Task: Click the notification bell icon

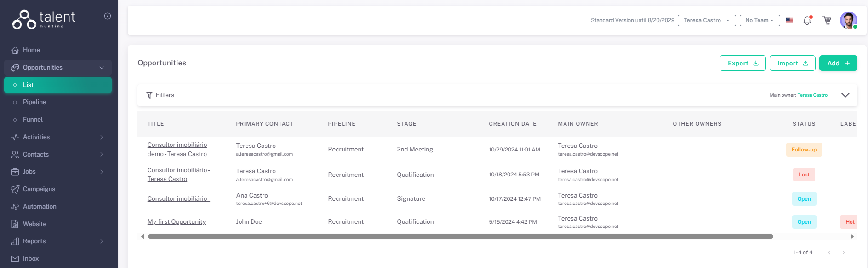Action: coord(807,21)
